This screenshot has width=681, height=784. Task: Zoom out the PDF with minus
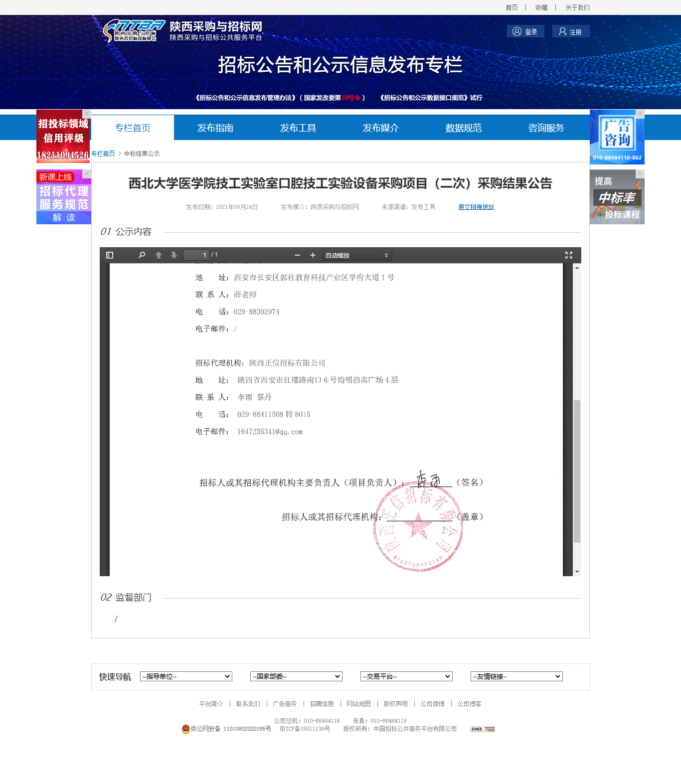click(297, 255)
